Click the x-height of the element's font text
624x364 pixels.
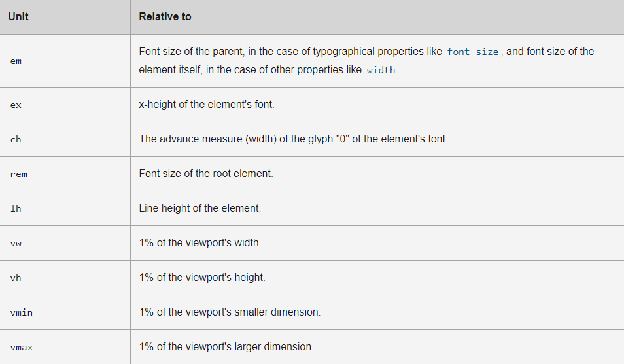point(207,104)
